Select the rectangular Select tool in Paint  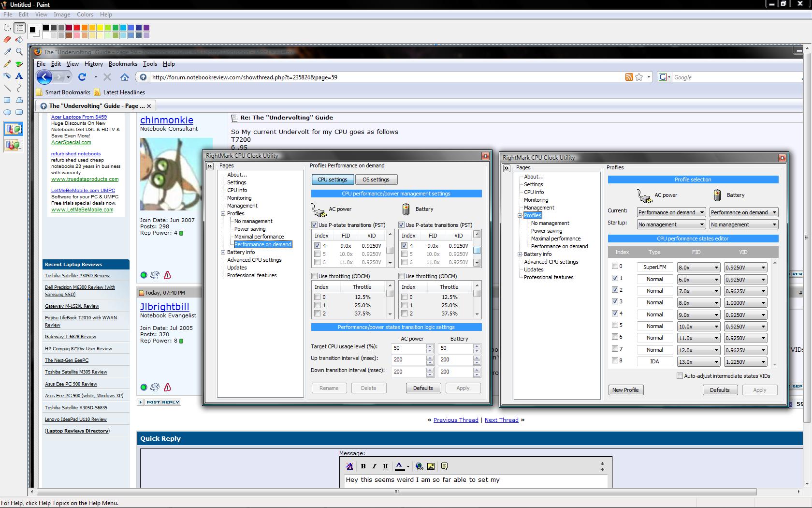(19, 28)
